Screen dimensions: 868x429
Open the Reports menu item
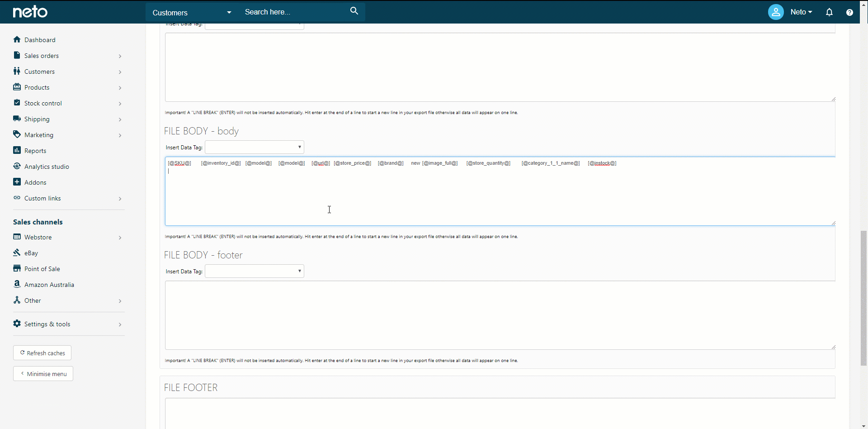click(x=35, y=151)
